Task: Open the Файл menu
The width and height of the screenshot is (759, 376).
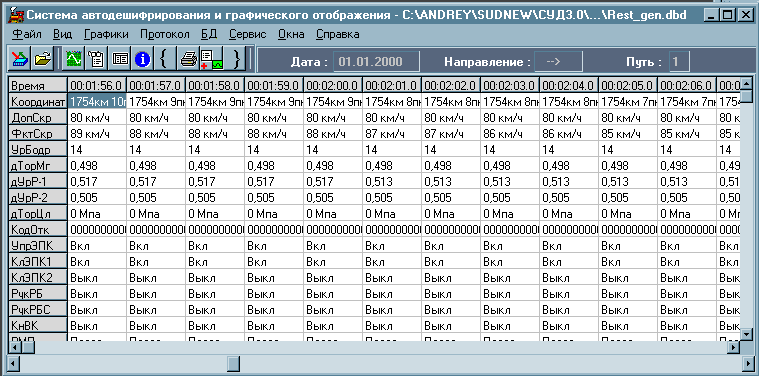Action: [x=27, y=34]
